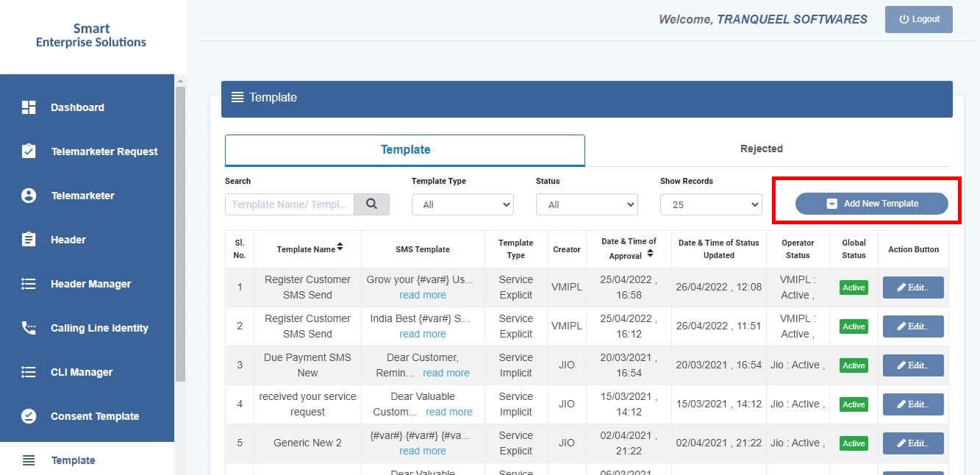Sort by Date & Time of Approval

coord(649,255)
